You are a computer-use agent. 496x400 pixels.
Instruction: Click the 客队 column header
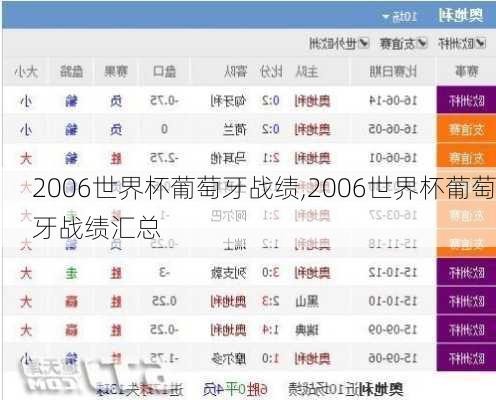(x=236, y=71)
